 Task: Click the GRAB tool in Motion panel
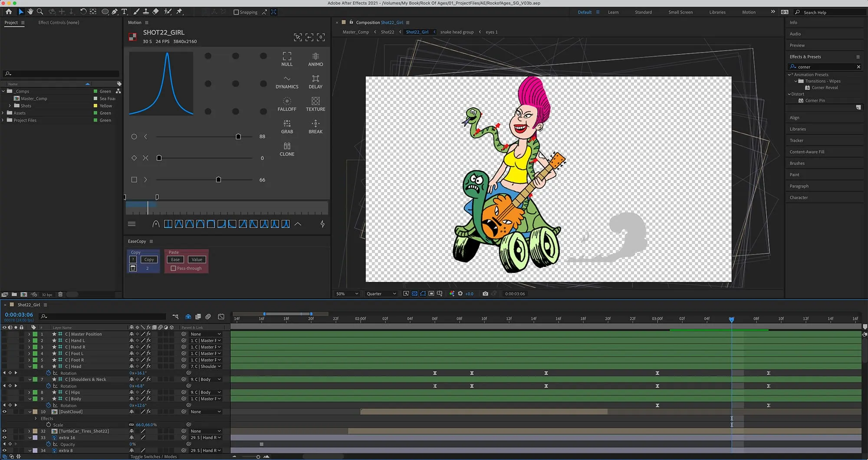pyautogui.click(x=287, y=127)
